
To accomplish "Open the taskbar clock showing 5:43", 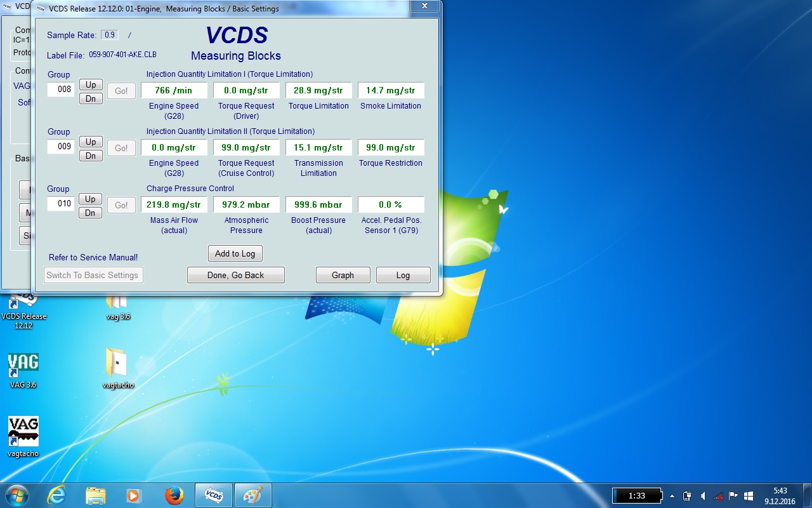I will [780, 496].
